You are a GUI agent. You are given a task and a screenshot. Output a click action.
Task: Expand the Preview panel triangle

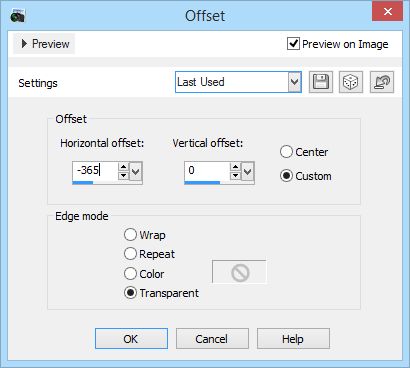point(24,44)
